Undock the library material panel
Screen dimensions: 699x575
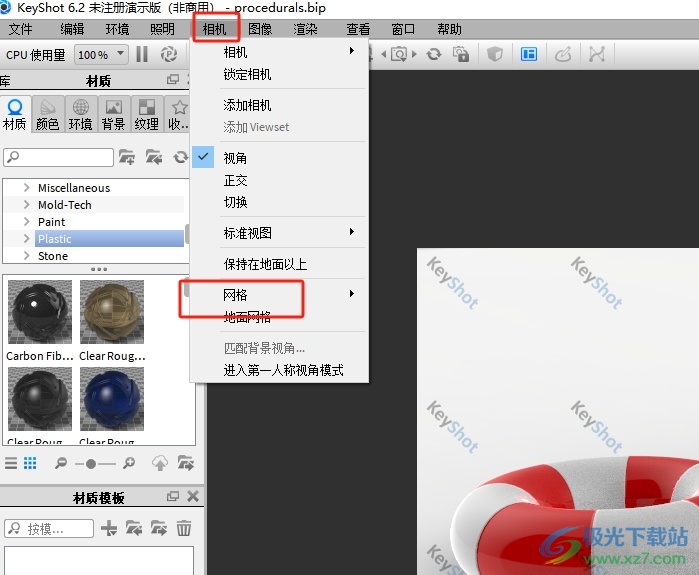point(173,79)
